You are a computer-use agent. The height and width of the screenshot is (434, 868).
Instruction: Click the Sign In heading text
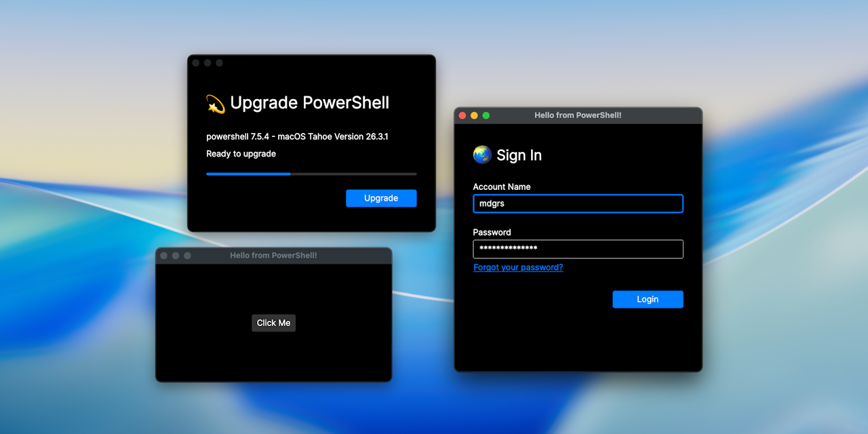pyautogui.click(x=519, y=155)
